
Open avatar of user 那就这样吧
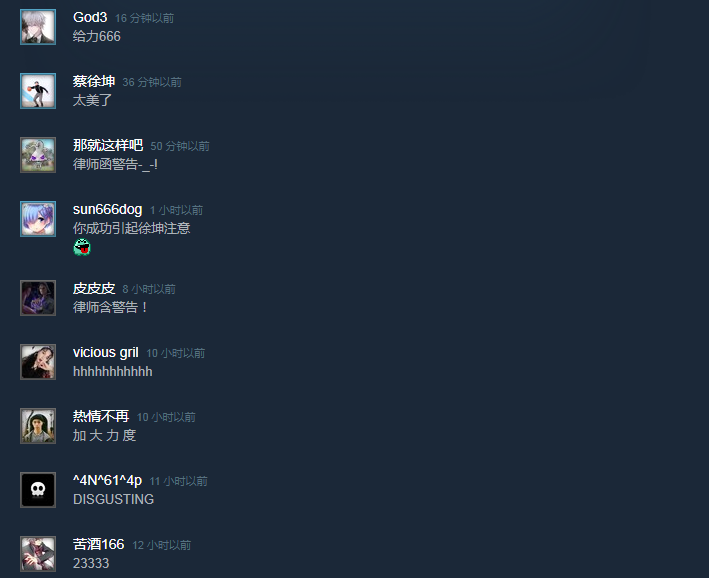click(38, 155)
